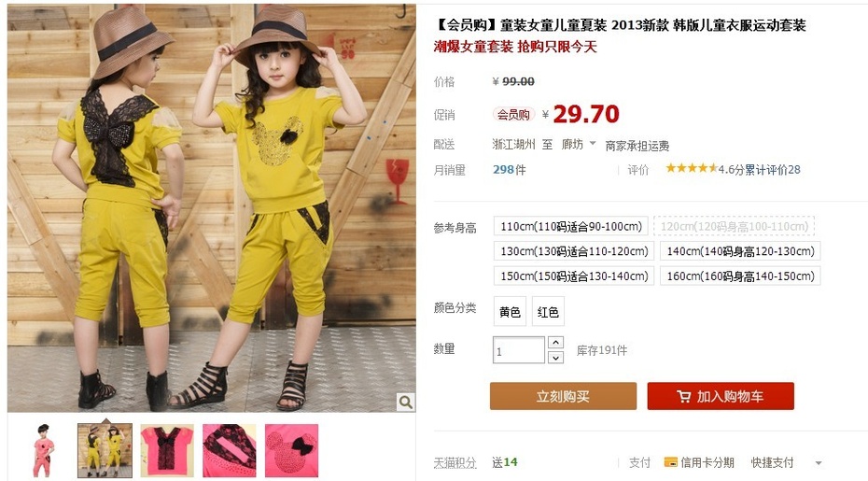Image resolution: width=868 pixels, height=481 pixels.
Task: Choose the 红色 color option
Action: (x=548, y=312)
